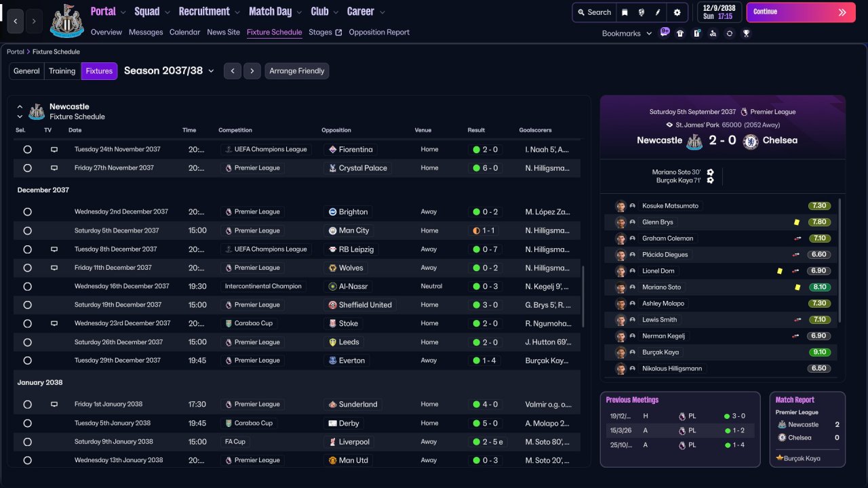
Task: Click the pencil edit icon
Action: tap(658, 12)
